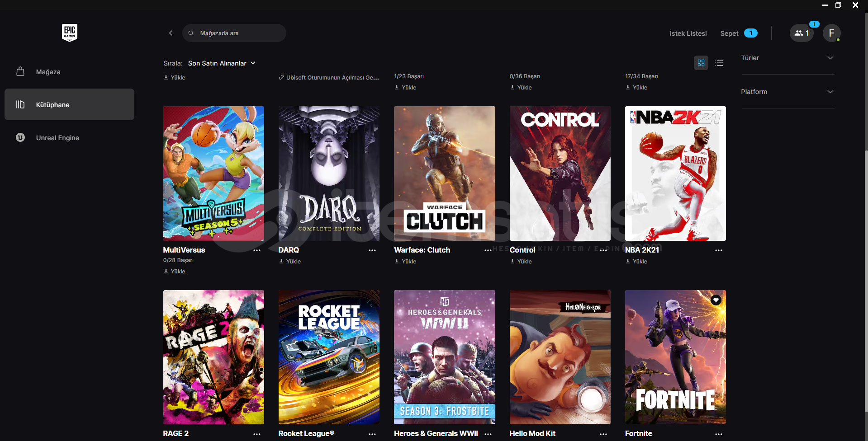Viewport: 868px width, 441px height.
Task: Open the Epic Games logo home
Action: 70,33
